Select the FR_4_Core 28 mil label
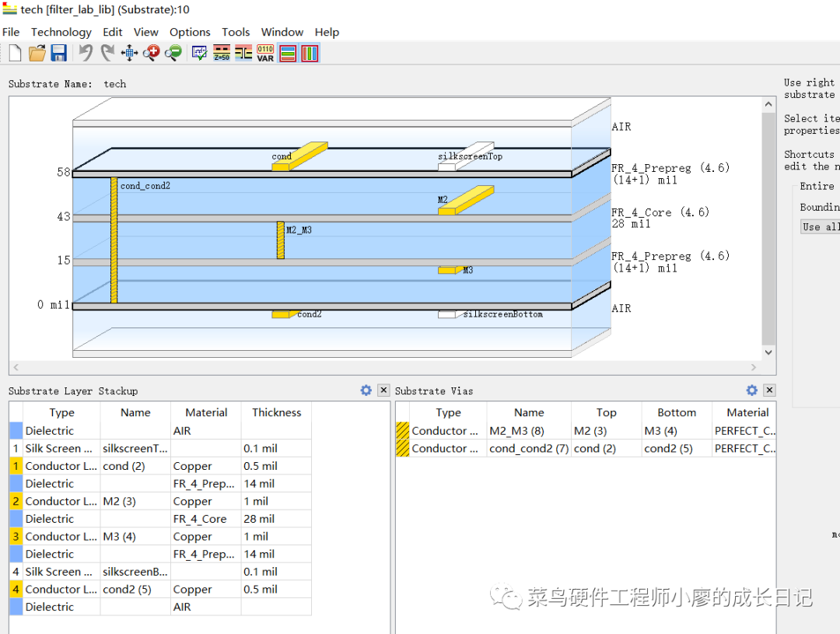Image resolution: width=840 pixels, height=634 pixels. (660, 218)
